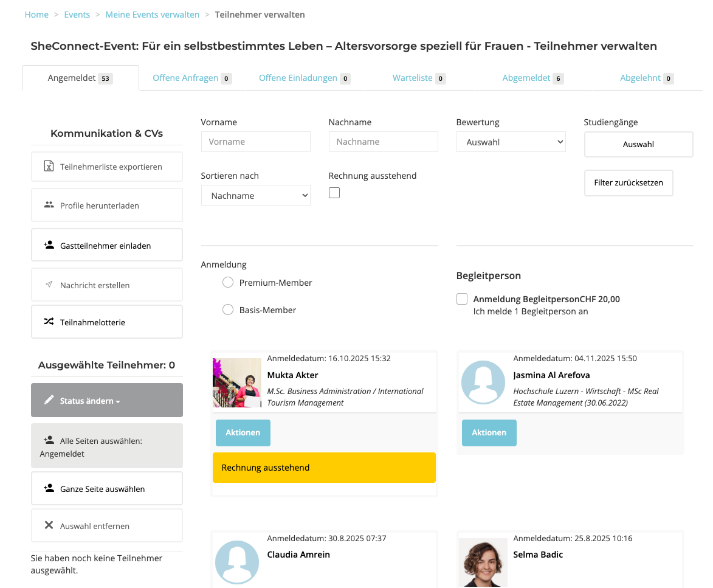Screen dimensions: 713x588
Task: Open the Bewertung Auswahl dropdown
Action: point(511,142)
